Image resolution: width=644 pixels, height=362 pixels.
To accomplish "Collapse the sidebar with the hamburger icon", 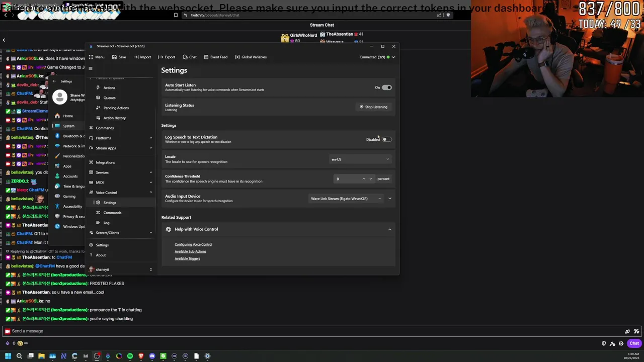I will click(91, 68).
